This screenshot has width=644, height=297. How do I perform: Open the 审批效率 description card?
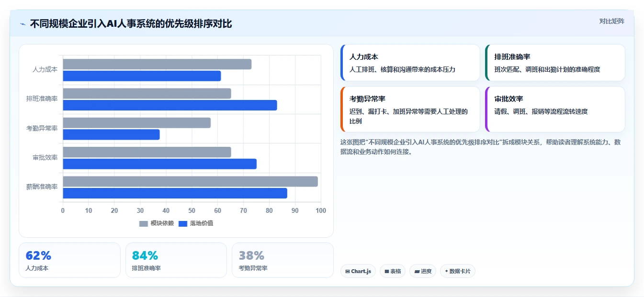coord(555,109)
